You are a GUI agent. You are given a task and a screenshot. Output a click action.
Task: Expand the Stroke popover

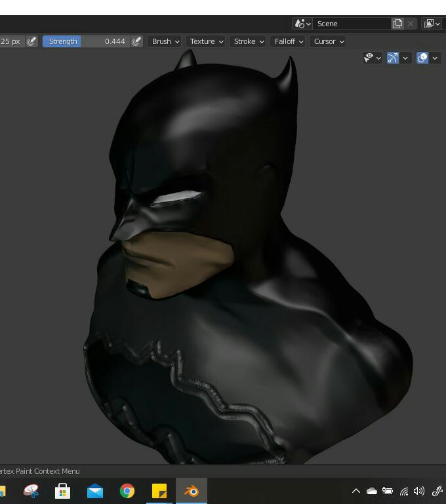[x=249, y=41]
